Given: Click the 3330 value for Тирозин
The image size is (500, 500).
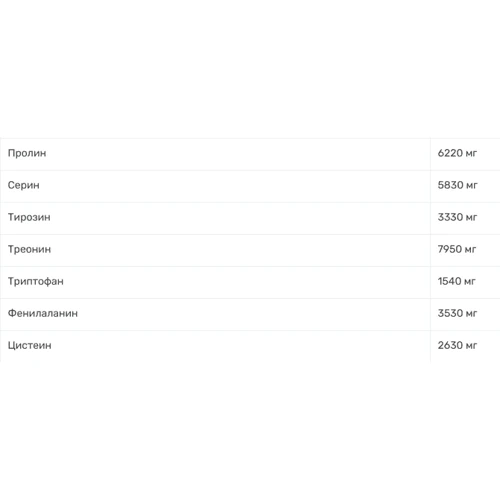Looking at the screenshot, I should [x=450, y=217].
